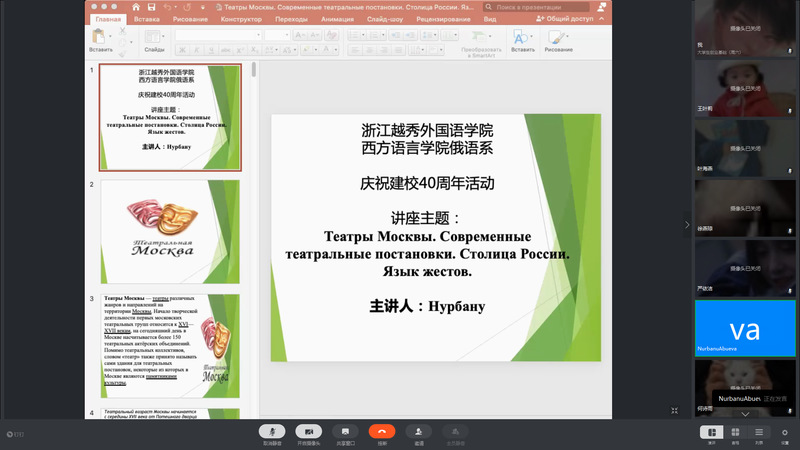Undo the last action in PowerPoint
Viewport: 800px width, 450px height.
(167, 7)
